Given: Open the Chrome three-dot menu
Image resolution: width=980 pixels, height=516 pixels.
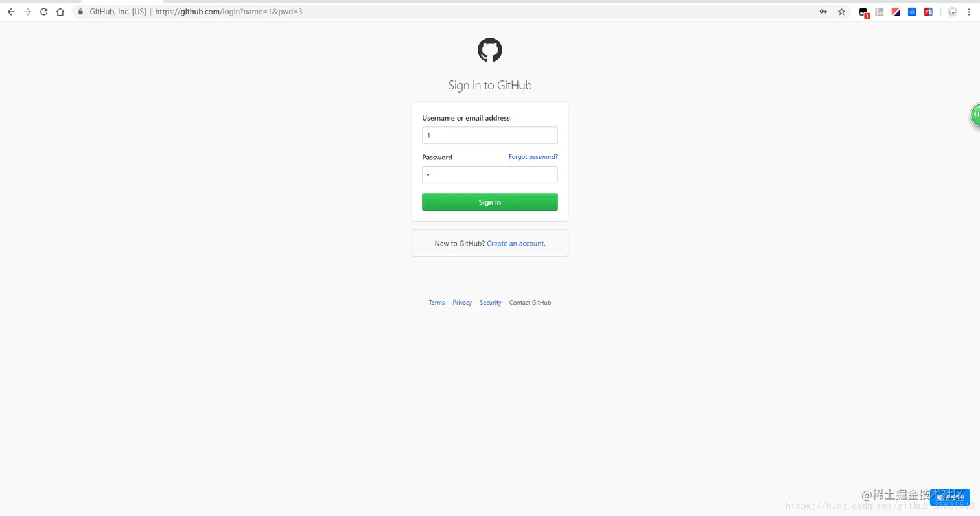Looking at the screenshot, I should 968,12.
